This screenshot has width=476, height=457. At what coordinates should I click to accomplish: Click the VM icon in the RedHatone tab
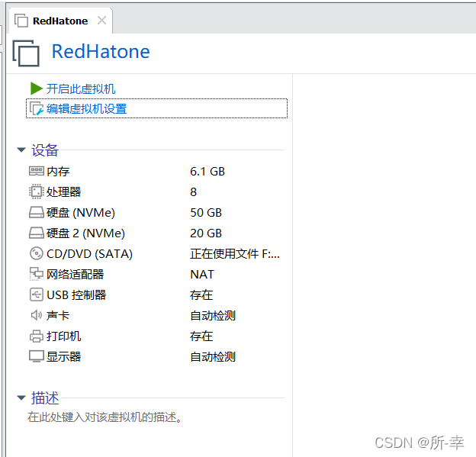21,21
